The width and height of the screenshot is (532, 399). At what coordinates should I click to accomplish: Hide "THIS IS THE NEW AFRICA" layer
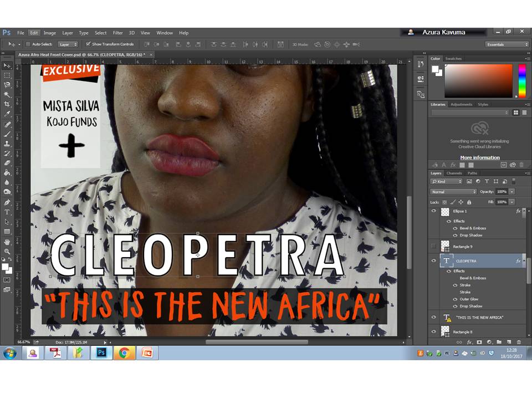433,317
